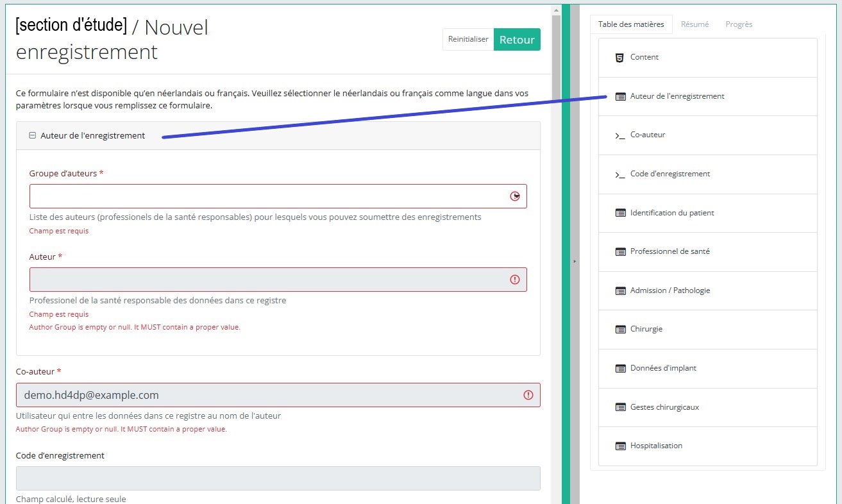Click the error icon in Auteur field
842x504 pixels.
coord(514,280)
